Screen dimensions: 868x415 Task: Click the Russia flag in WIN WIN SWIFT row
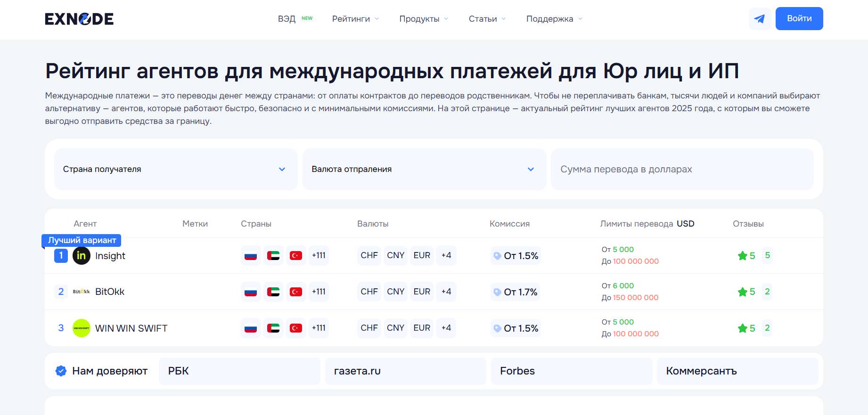(x=251, y=328)
